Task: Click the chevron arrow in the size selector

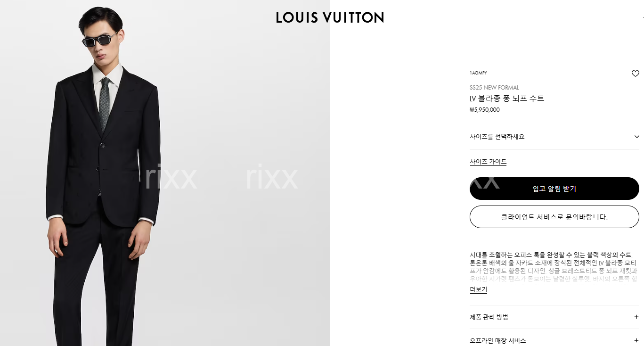Action: [x=637, y=137]
